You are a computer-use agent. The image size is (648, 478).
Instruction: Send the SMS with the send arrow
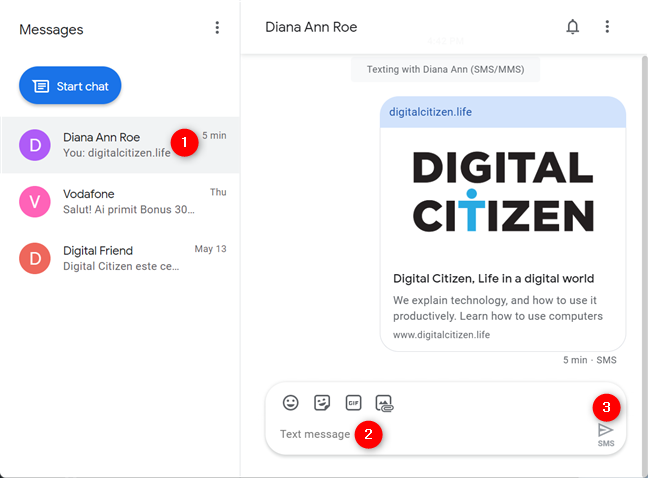pyautogui.click(x=605, y=434)
